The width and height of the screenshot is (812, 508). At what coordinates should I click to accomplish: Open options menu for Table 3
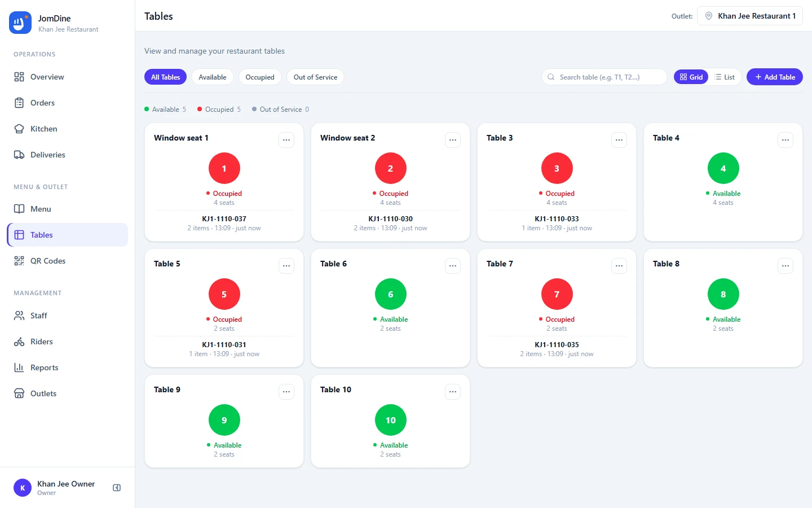click(x=619, y=140)
